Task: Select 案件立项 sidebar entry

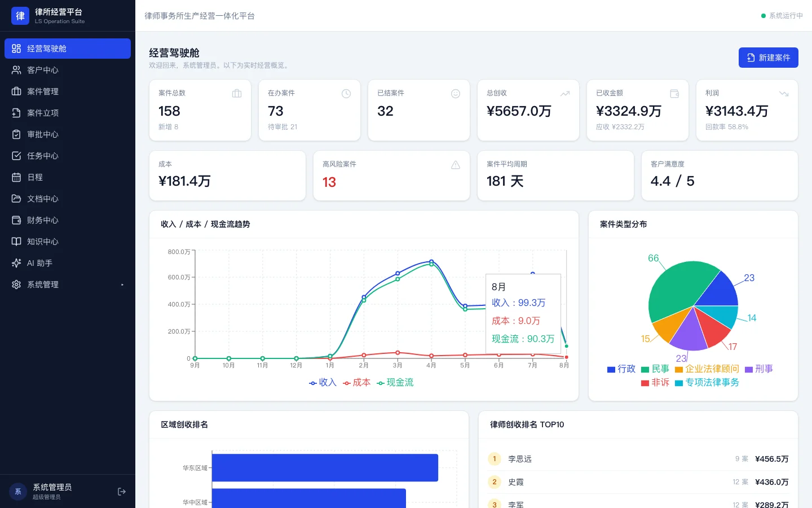Action: click(x=68, y=113)
